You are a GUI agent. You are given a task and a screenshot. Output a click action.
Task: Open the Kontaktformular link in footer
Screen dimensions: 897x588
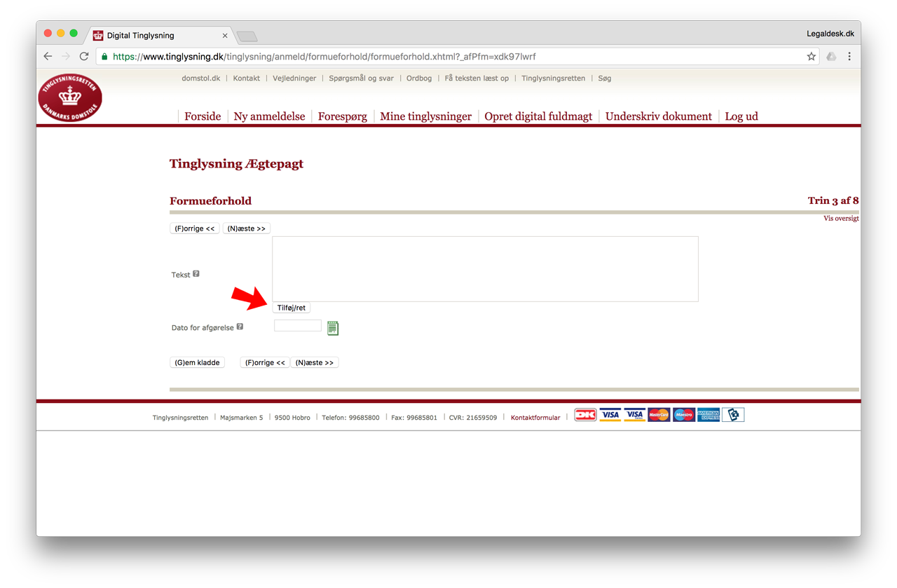[535, 418]
